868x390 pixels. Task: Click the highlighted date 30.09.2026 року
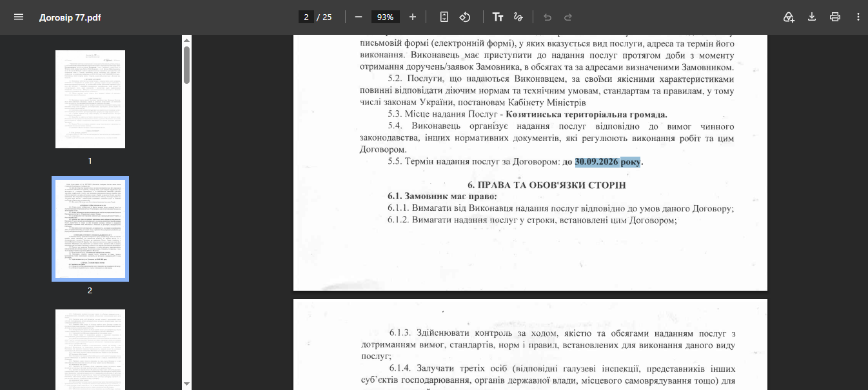pyautogui.click(x=607, y=162)
